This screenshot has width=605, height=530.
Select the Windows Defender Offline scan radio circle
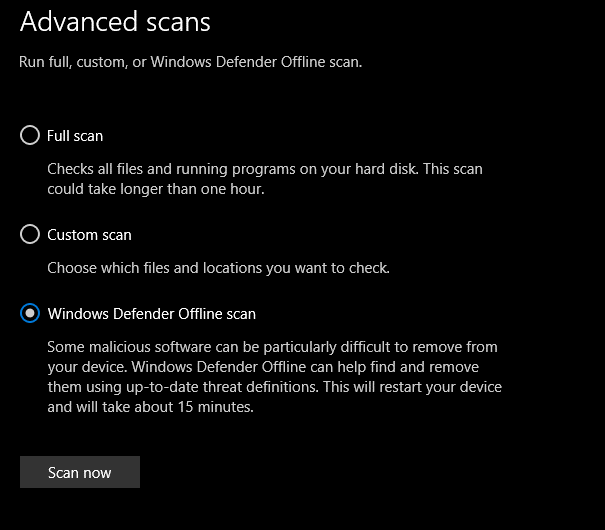point(30,313)
